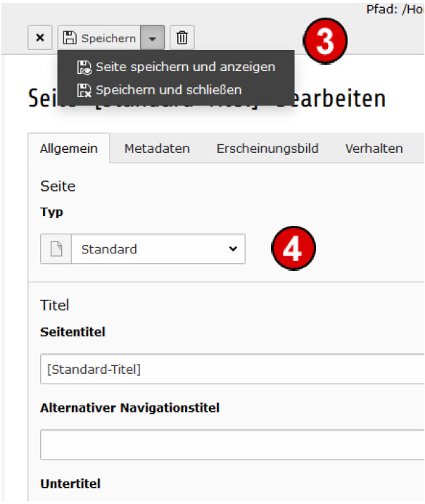Open the save options dropdown arrow
425x504 pixels.
click(152, 37)
